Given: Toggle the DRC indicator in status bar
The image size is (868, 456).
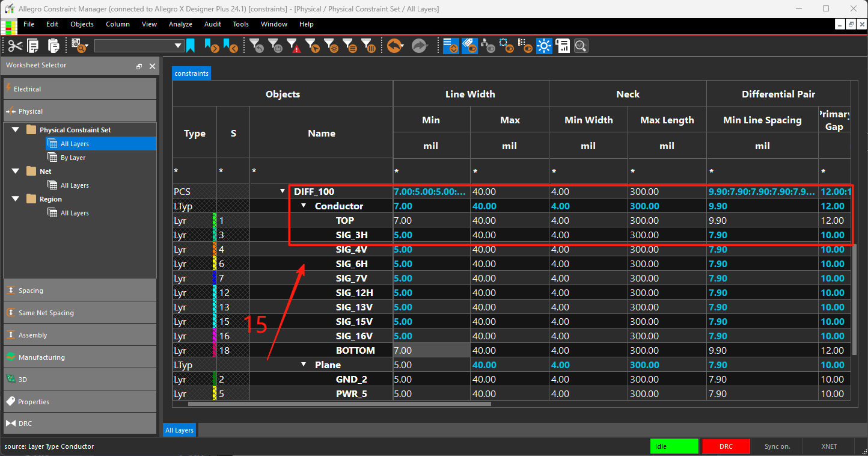Looking at the screenshot, I should click(x=726, y=446).
